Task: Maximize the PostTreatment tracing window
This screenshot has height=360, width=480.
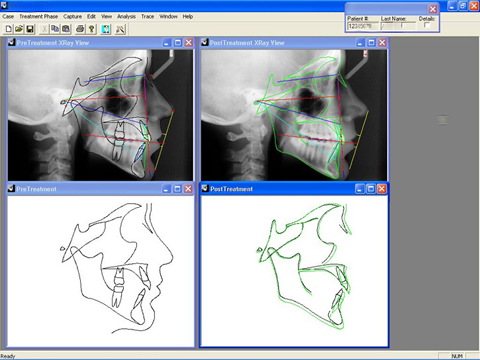Action: pyautogui.click(x=371, y=189)
